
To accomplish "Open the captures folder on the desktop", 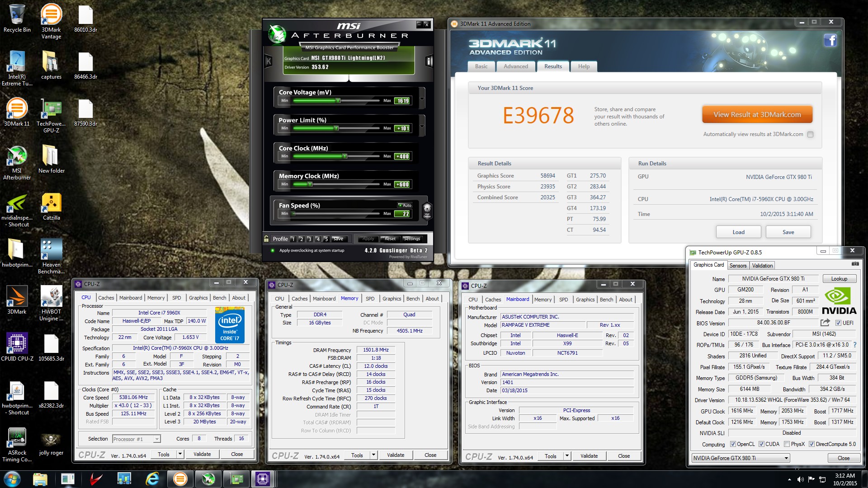I will tap(51, 65).
